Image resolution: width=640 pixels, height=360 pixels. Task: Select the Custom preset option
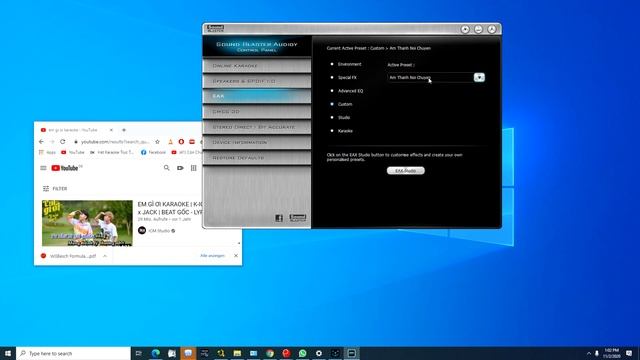(341, 104)
